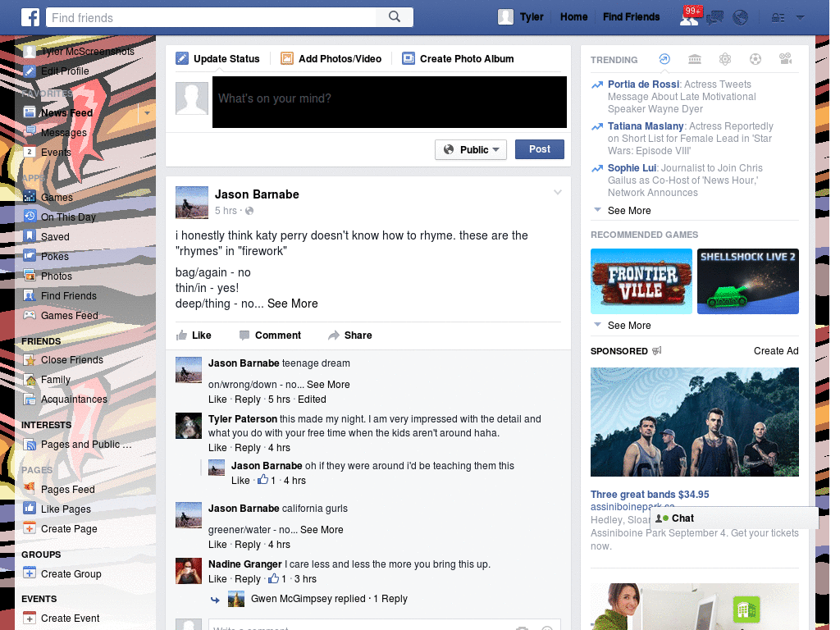The width and height of the screenshot is (840, 630).
Task: Open Pages Feed in sidebar
Action: pos(67,490)
